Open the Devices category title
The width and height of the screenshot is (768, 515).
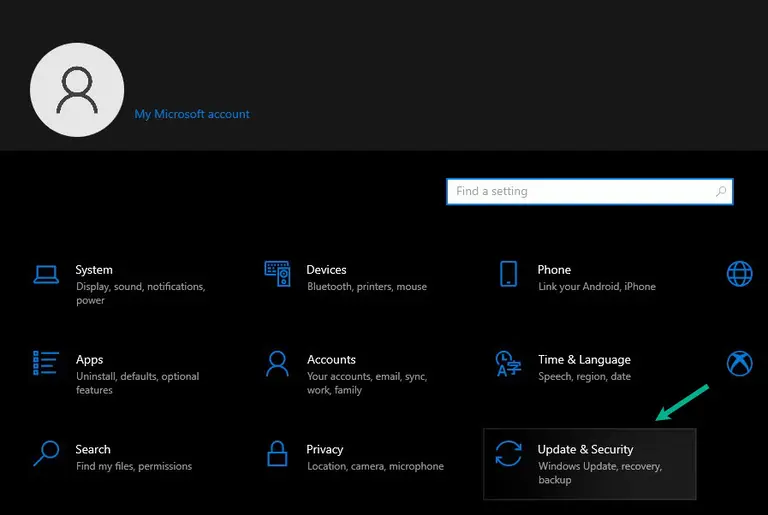(326, 270)
